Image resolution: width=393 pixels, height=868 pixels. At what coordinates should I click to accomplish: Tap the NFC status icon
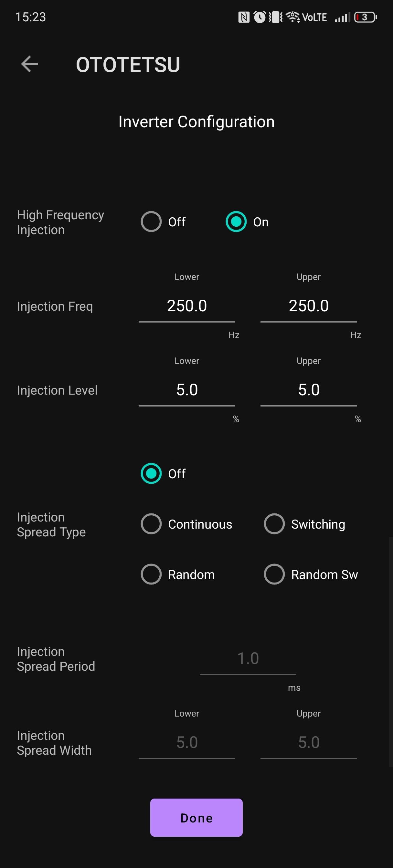coord(244,17)
